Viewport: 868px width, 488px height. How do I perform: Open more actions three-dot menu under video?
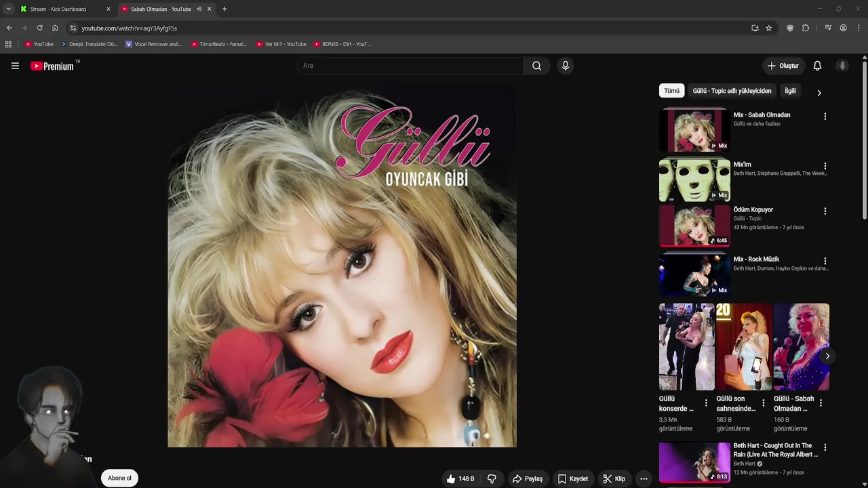[x=644, y=479]
